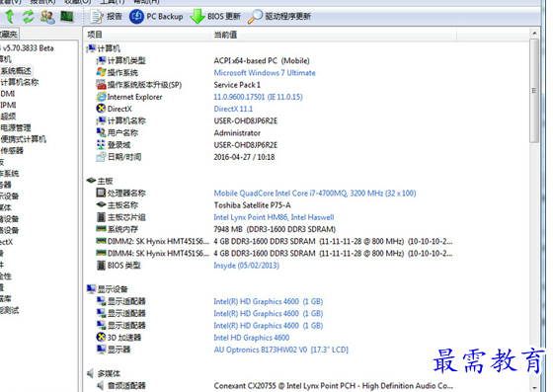Launch PC Backup from toolbar

tap(156, 16)
